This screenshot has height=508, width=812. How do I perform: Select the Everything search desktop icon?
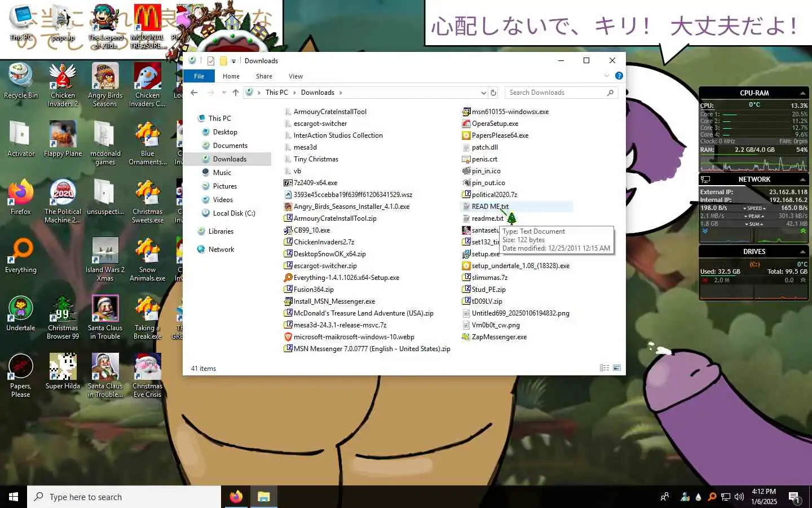tap(20, 255)
